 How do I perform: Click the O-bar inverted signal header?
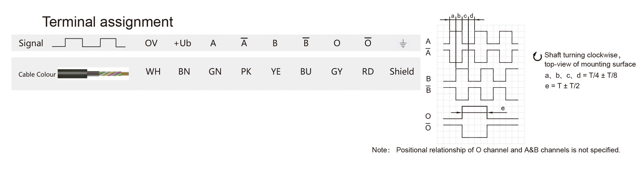point(368,42)
